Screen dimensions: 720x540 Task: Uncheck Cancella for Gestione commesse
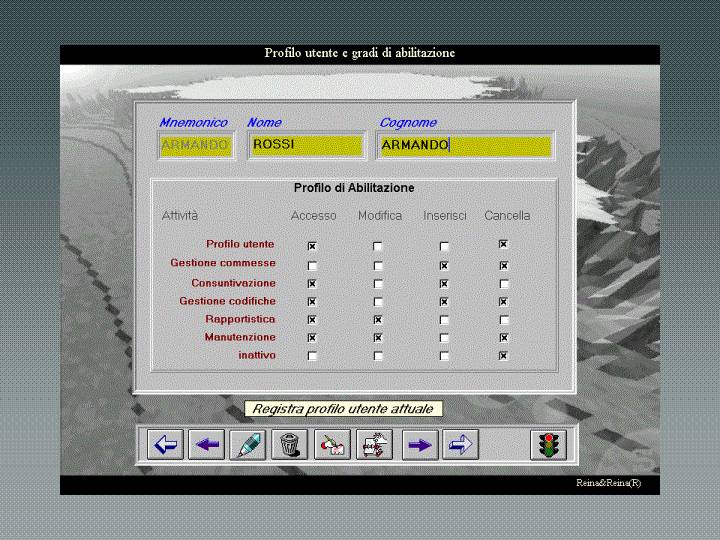click(504, 265)
